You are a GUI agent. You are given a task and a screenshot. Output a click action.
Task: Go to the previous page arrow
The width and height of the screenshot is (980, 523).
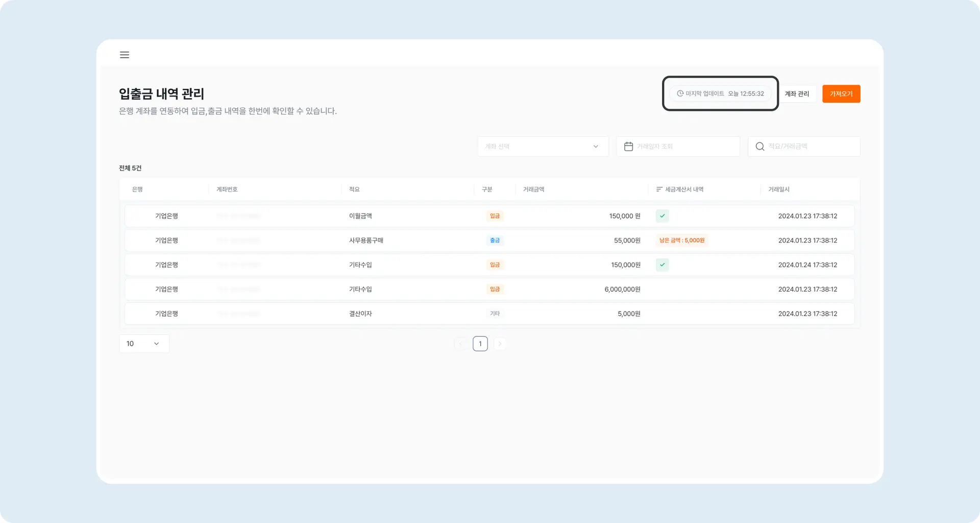coord(461,344)
